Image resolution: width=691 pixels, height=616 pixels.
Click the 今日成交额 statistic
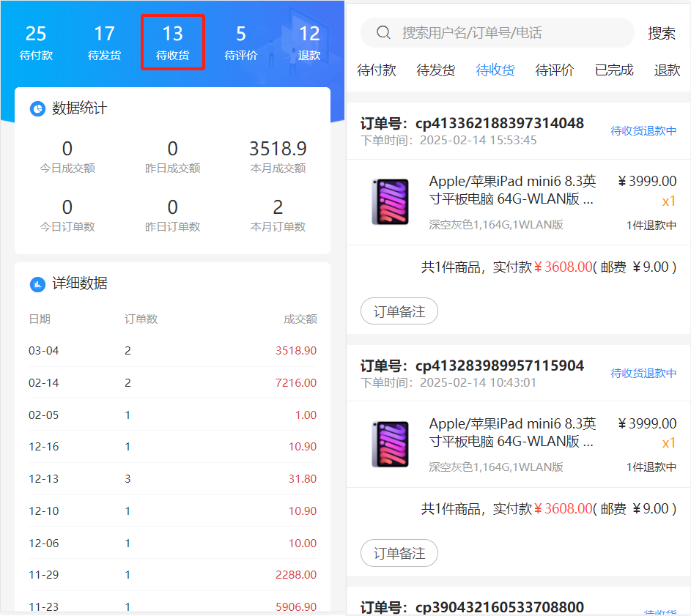point(67,157)
